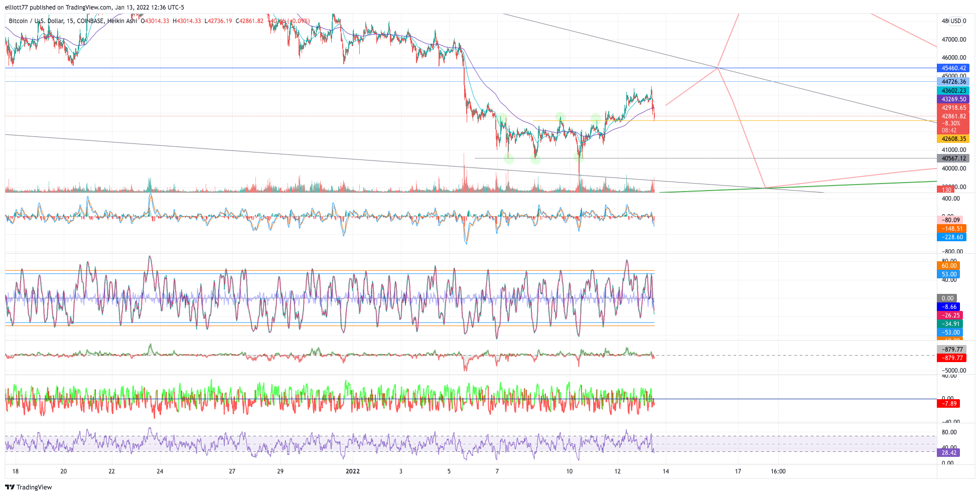The height and width of the screenshot is (496, 980).
Task: Click the 400.00 indicator axis tick
Action: (x=951, y=199)
